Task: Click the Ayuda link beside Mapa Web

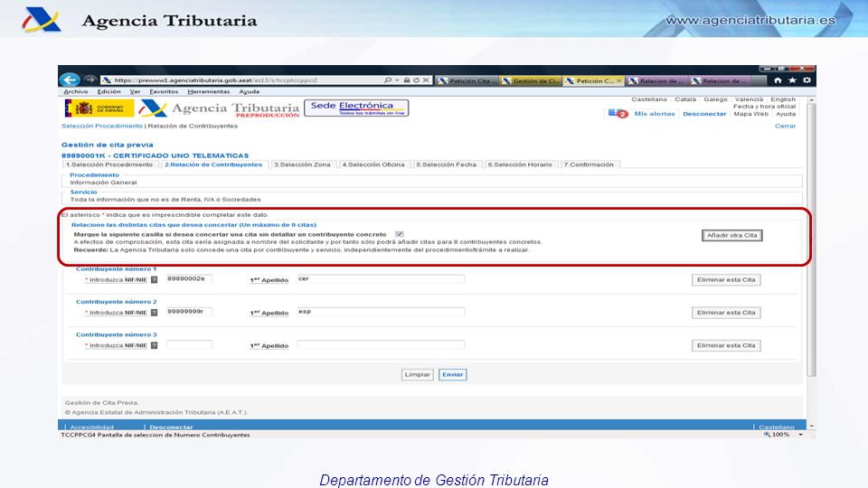Action: click(x=786, y=114)
